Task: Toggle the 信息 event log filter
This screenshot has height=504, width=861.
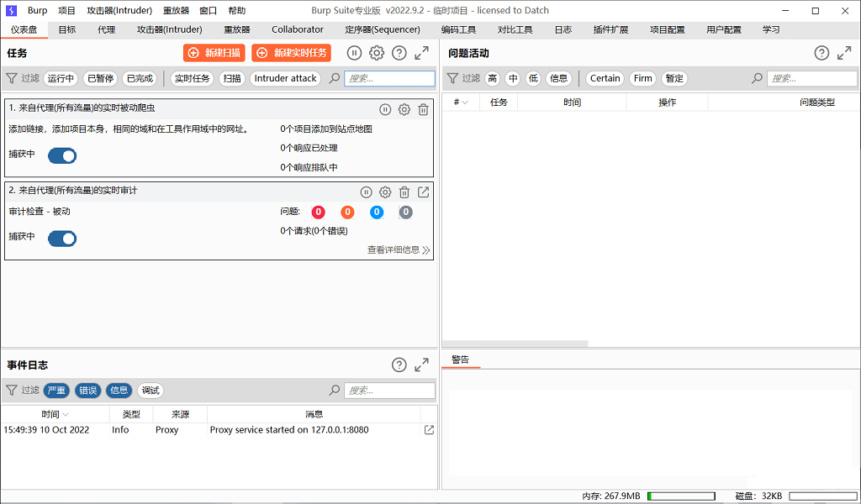Action: coord(119,391)
